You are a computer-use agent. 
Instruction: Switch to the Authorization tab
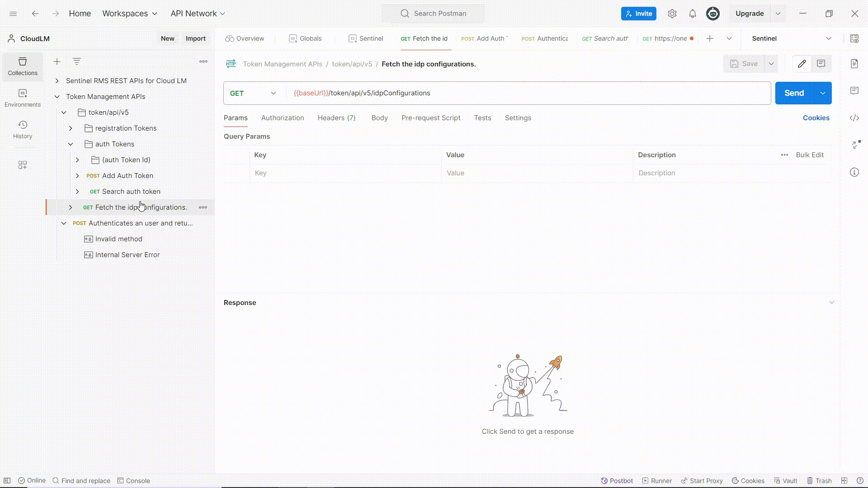click(283, 118)
